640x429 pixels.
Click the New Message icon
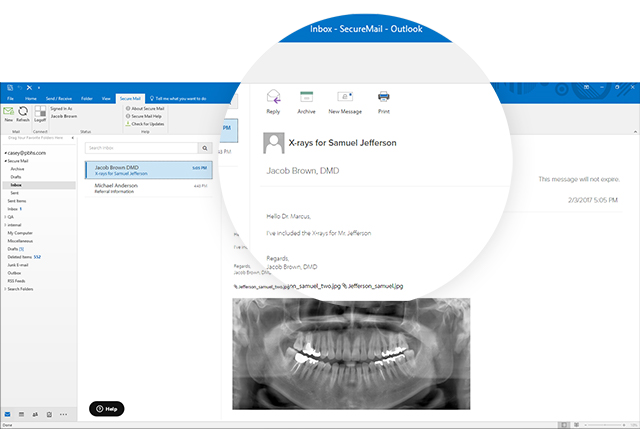click(345, 97)
